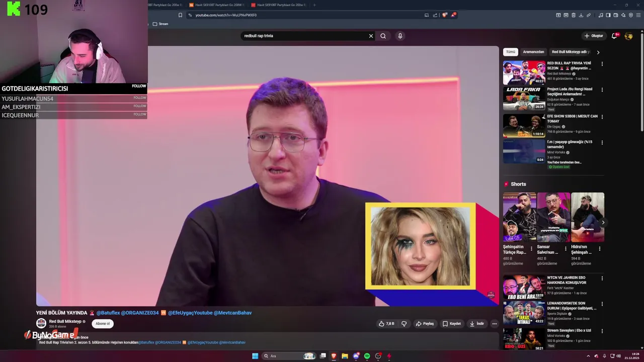Open the Project Lada video thumbnail
This screenshot has width=644, height=362.
point(524,99)
